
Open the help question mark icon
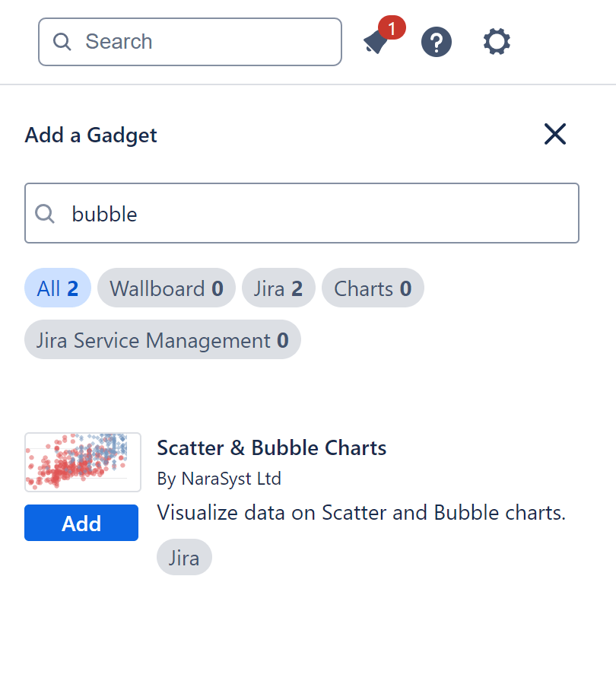click(x=436, y=42)
